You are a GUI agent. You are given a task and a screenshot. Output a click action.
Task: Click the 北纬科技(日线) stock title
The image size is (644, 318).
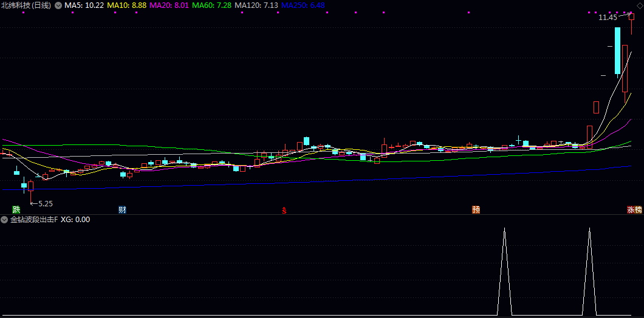(26, 5)
